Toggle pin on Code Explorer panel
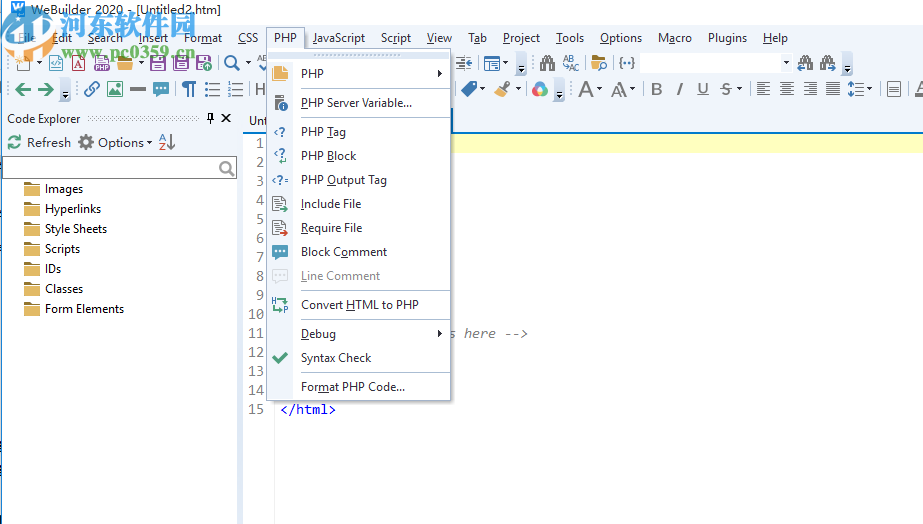This screenshot has height=524, width=923. coord(210,119)
